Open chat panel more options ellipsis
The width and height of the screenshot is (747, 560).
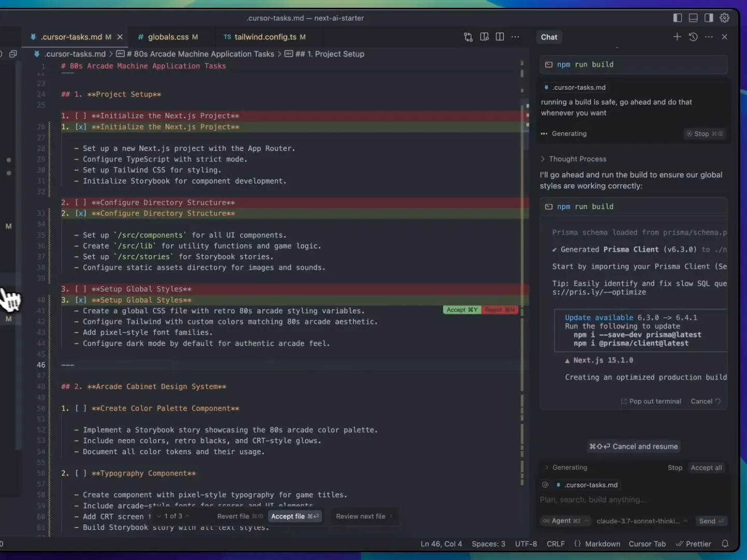coord(709,37)
